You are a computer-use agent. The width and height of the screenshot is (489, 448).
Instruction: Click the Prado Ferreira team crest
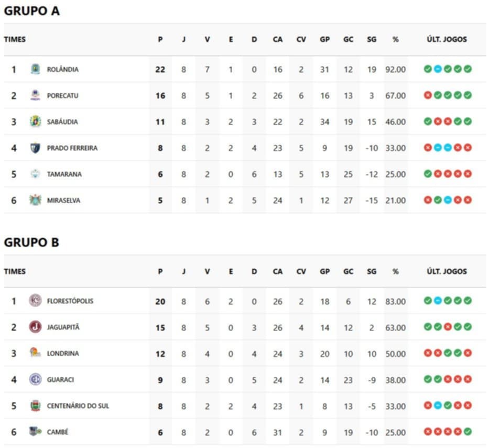(35, 148)
